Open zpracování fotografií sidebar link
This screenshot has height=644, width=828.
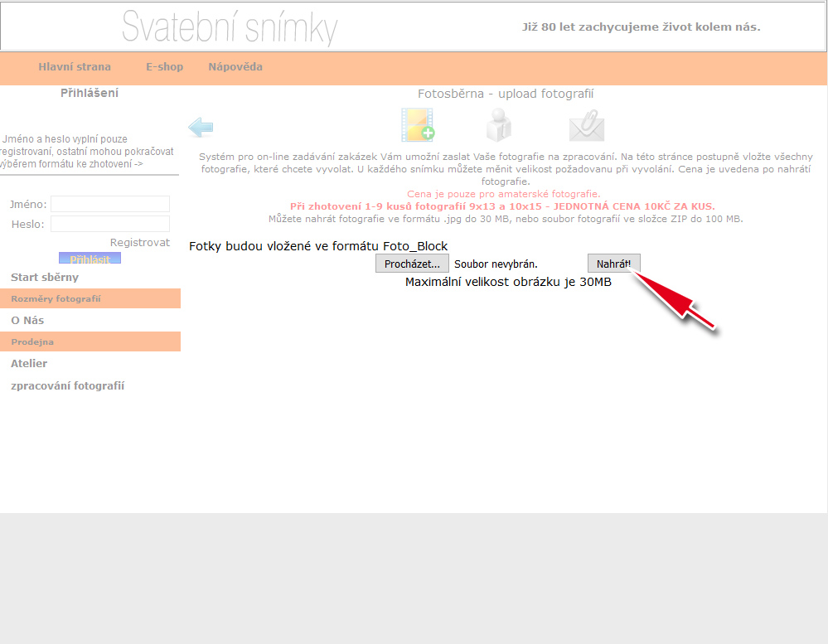tap(67, 386)
